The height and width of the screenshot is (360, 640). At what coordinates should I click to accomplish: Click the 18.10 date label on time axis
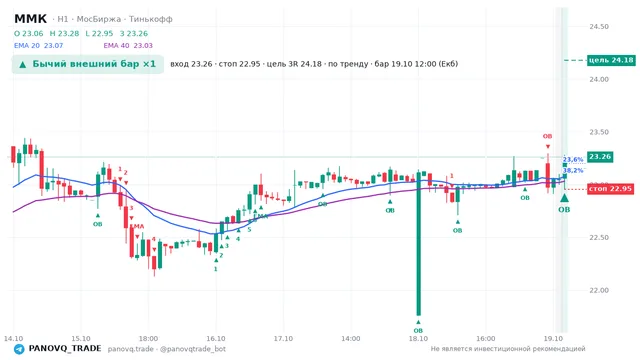[x=418, y=338]
